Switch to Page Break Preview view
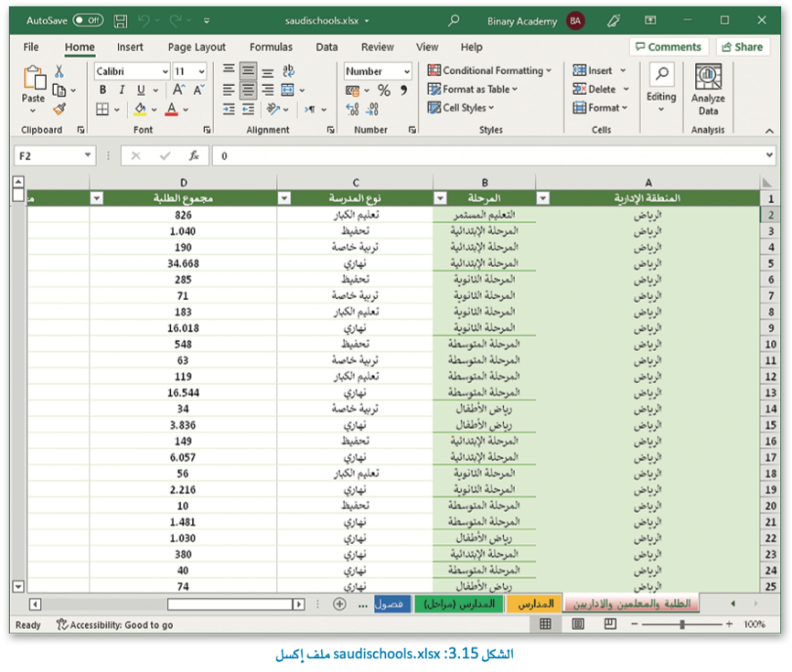Screen dimensions: 792x672 pos(610,624)
